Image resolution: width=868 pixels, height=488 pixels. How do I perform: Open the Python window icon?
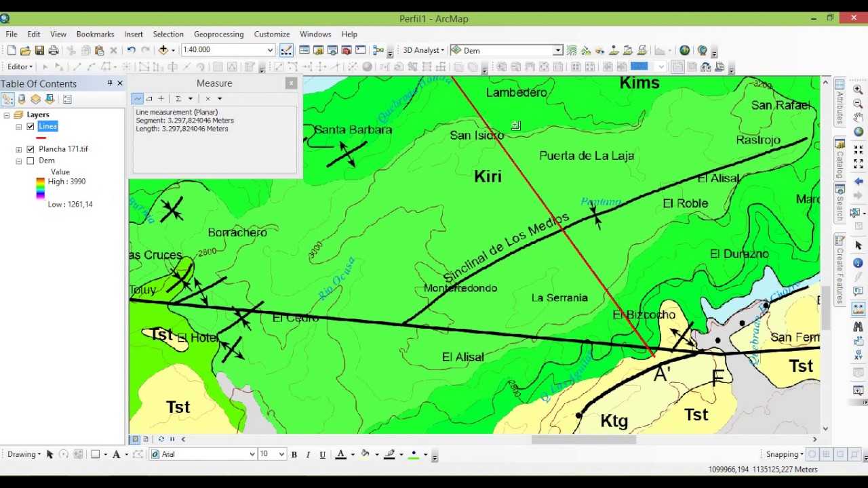361,50
